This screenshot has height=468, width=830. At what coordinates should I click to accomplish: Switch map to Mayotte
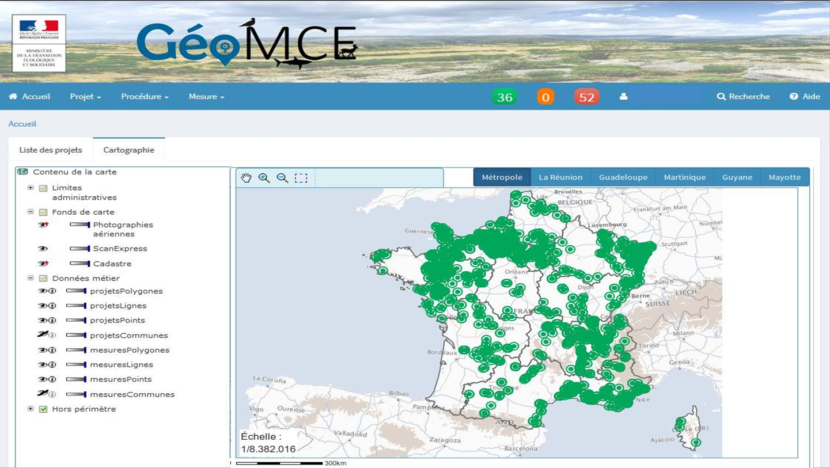785,177
